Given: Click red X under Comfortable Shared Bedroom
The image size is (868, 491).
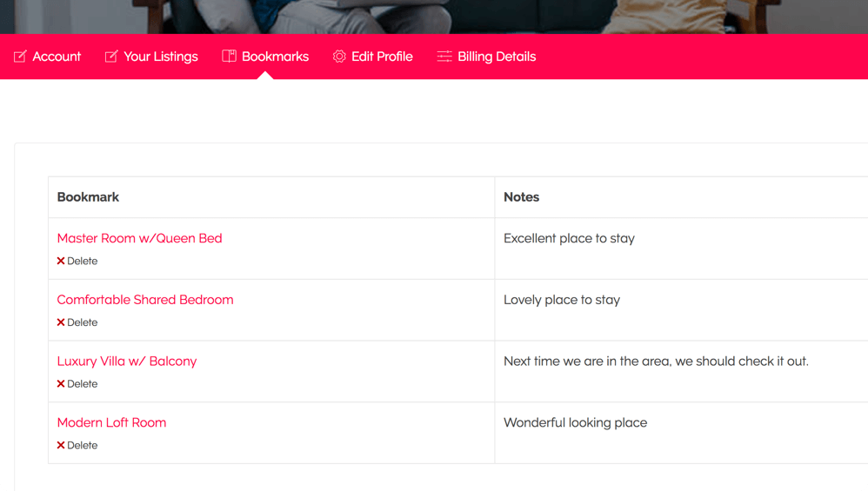Looking at the screenshot, I should click(61, 322).
